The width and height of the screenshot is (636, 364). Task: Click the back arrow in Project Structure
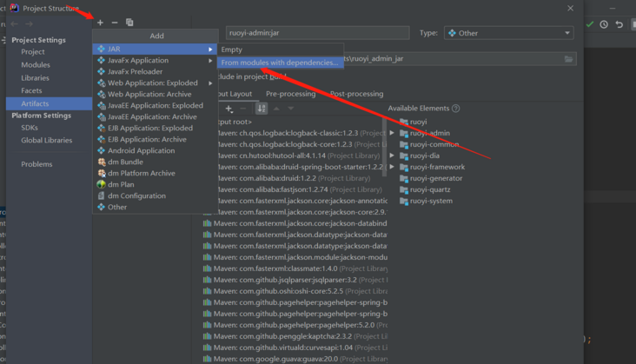14,23
